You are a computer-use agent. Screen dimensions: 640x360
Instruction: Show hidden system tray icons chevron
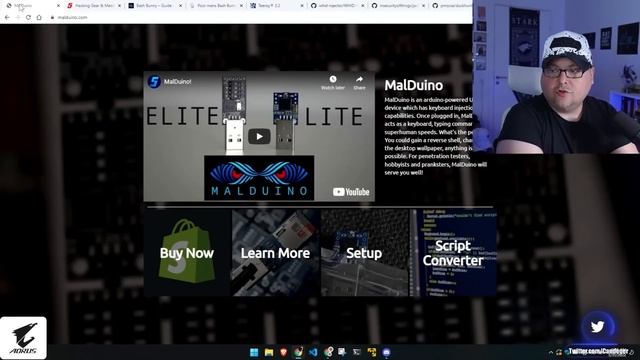tap(551, 352)
